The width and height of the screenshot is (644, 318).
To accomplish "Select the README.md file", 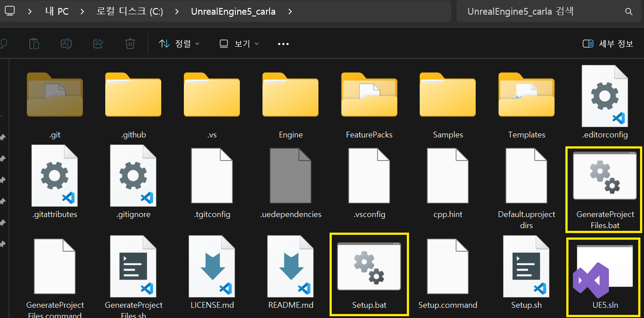I will pyautogui.click(x=290, y=266).
